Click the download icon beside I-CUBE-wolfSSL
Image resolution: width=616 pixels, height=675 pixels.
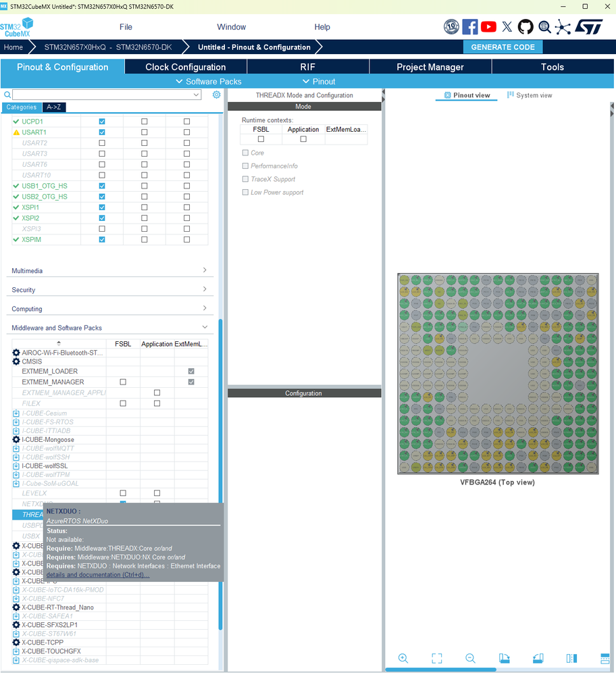16,466
